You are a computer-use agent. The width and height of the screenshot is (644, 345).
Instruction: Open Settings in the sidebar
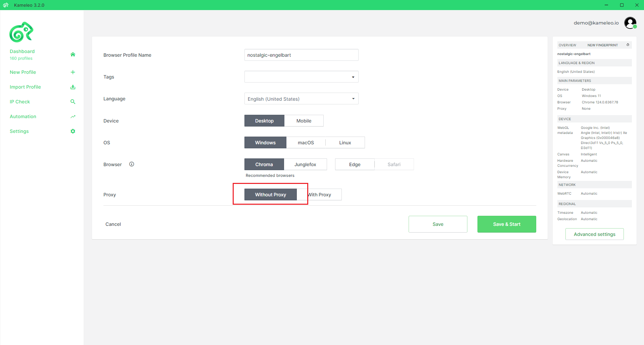pyautogui.click(x=19, y=131)
